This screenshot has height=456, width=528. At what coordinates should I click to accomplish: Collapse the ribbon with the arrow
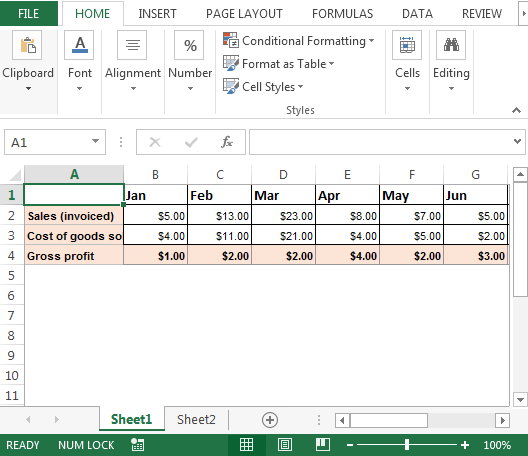(516, 110)
